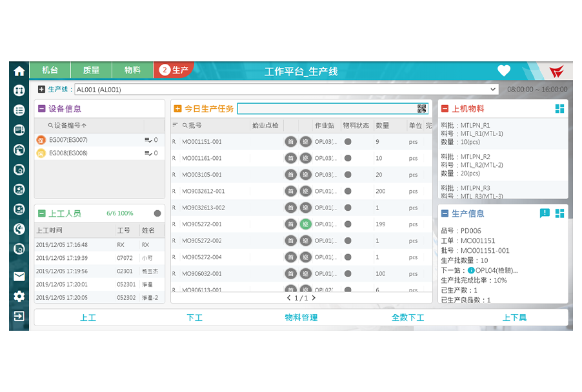Viewport: 582px width, 392px height.
Task: Open the headset support icon in sidebar
Action: (19, 229)
